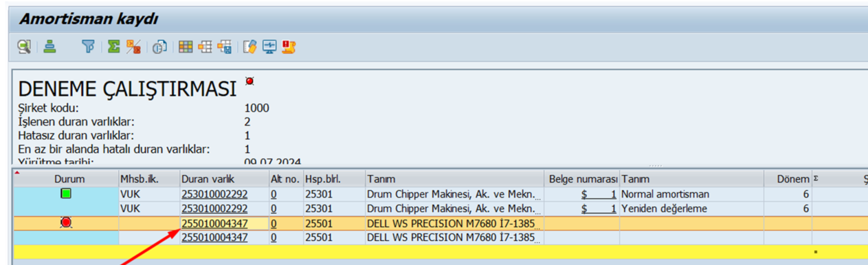Open the error log icon with red exclamation
868x265 pixels.
(289, 47)
